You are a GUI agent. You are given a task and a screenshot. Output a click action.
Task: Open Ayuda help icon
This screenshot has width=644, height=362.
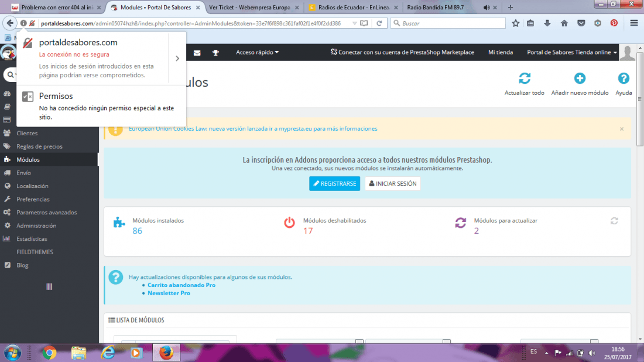(624, 78)
